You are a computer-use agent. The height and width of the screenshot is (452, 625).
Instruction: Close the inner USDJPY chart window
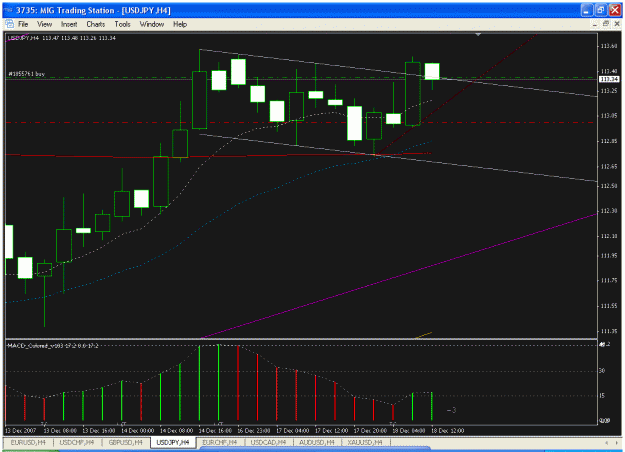pos(617,24)
